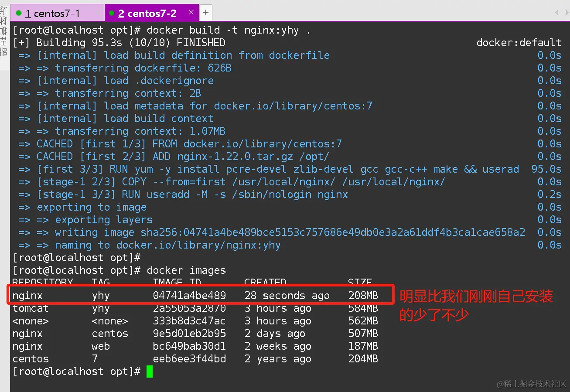Image resolution: width=570 pixels, height=392 pixels.
Task: Open a new session tab with plus
Action: (206, 13)
